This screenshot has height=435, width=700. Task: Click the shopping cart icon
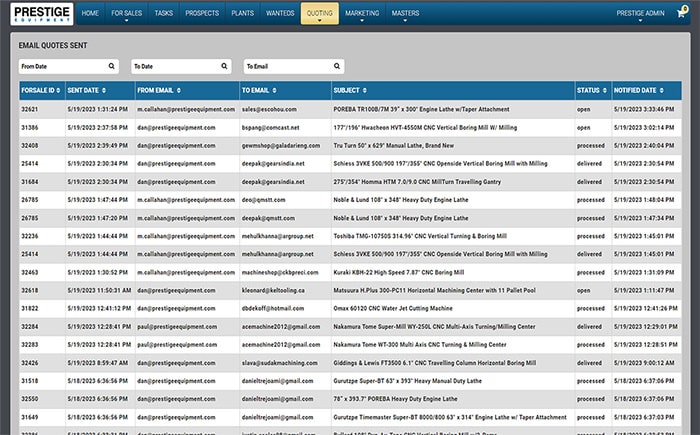point(682,13)
